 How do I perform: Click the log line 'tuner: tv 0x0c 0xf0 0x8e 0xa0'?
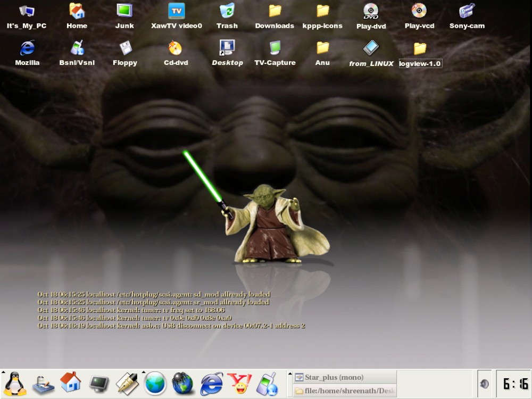(135, 318)
